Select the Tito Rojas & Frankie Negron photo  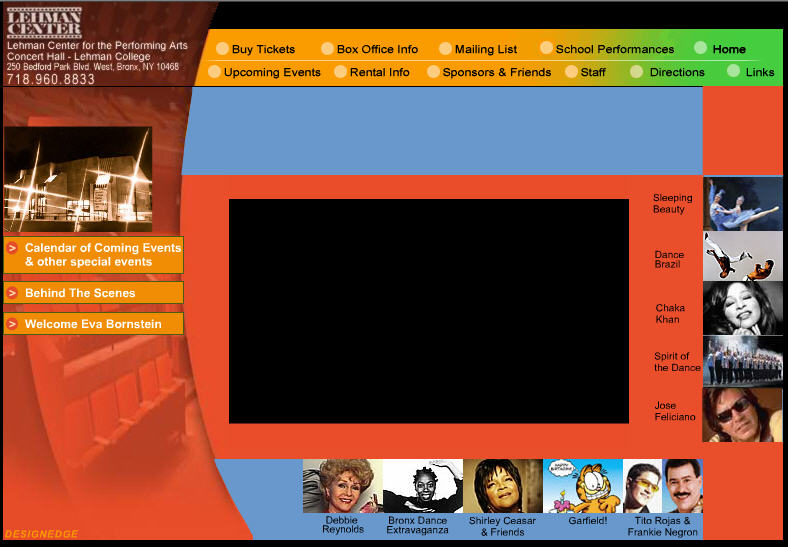point(663,486)
